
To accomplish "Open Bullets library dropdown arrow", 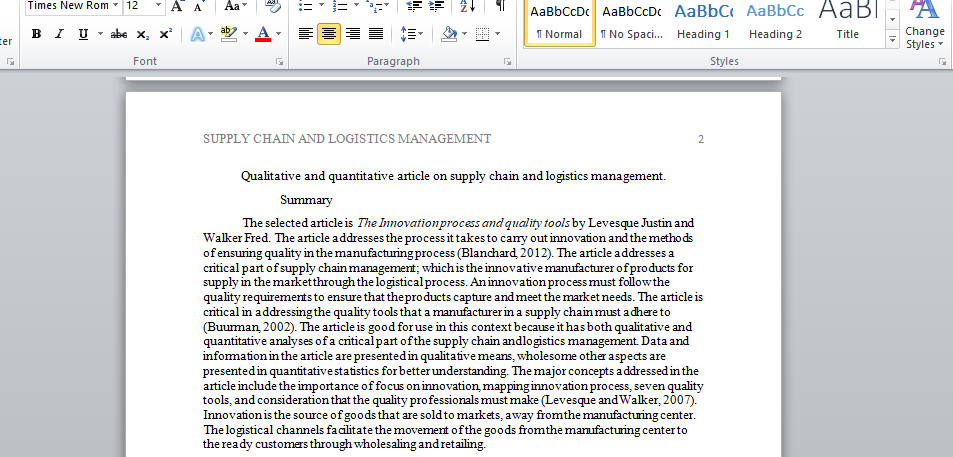I will (322, 6).
